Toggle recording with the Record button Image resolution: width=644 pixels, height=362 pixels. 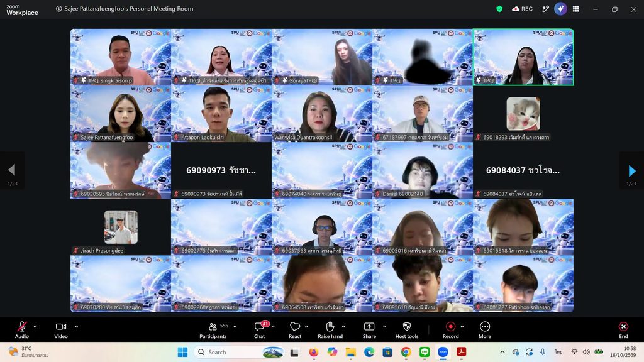point(450,330)
